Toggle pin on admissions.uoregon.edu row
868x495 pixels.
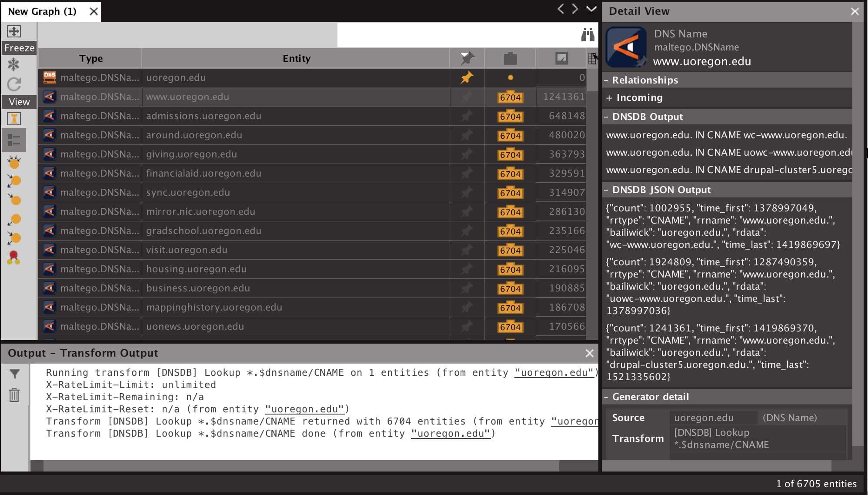point(467,116)
